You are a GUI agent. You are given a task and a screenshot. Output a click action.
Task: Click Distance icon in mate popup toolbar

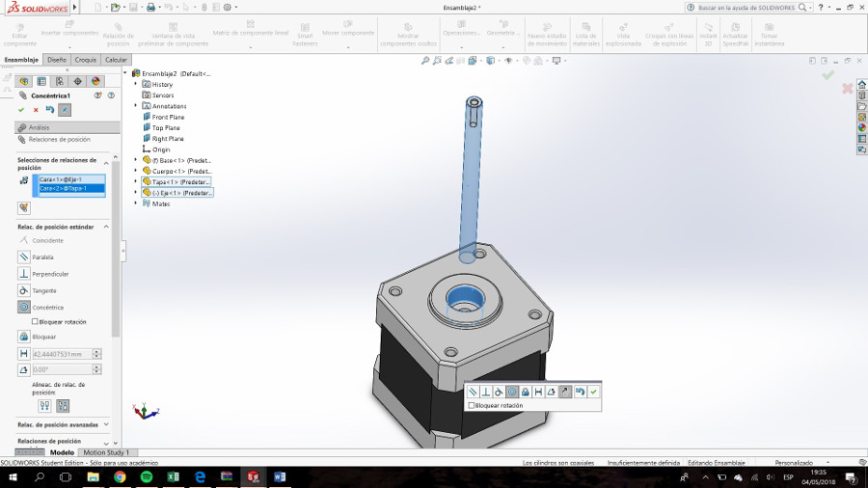(x=538, y=392)
